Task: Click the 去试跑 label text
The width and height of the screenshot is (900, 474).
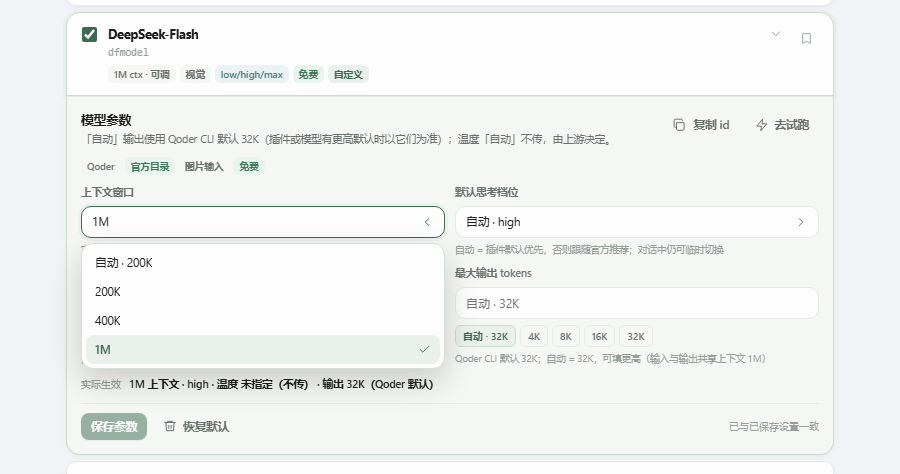Action: [792, 125]
